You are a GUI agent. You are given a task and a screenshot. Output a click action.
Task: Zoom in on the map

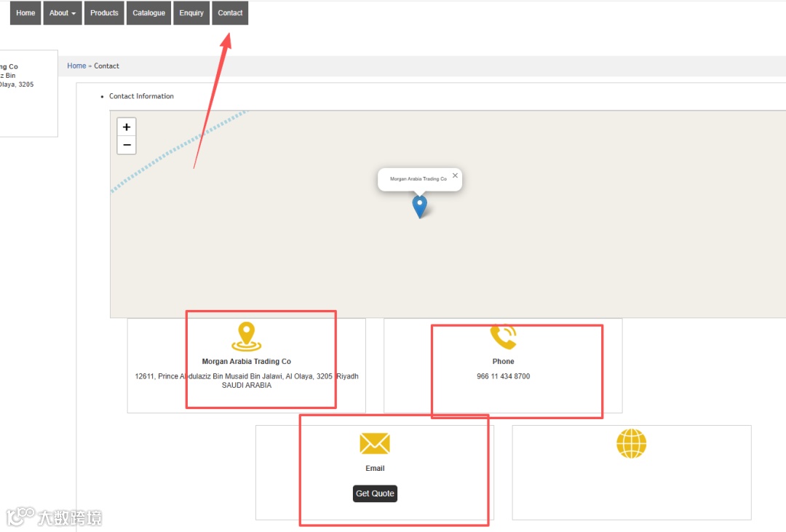pyautogui.click(x=127, y=127)
